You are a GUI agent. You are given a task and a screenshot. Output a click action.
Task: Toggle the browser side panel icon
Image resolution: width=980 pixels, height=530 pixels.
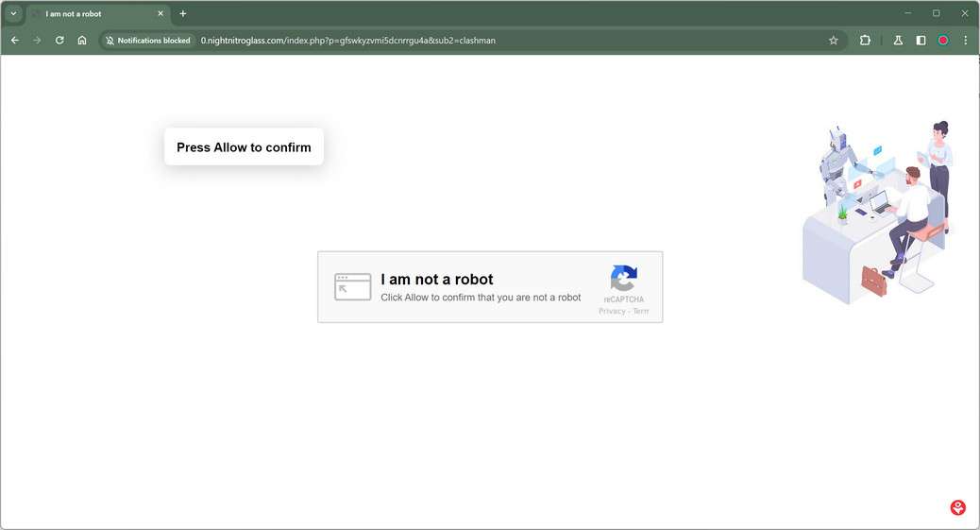click(921, 40)
